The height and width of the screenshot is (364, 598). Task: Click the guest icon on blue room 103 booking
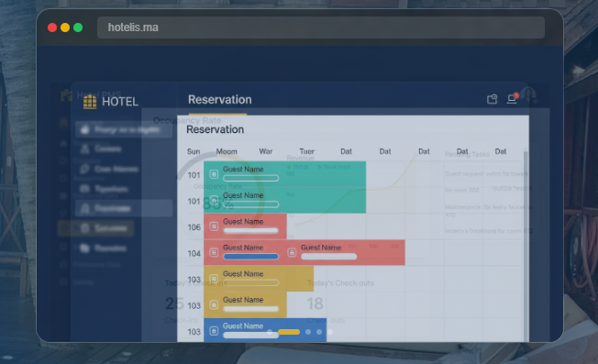[214, 331]
